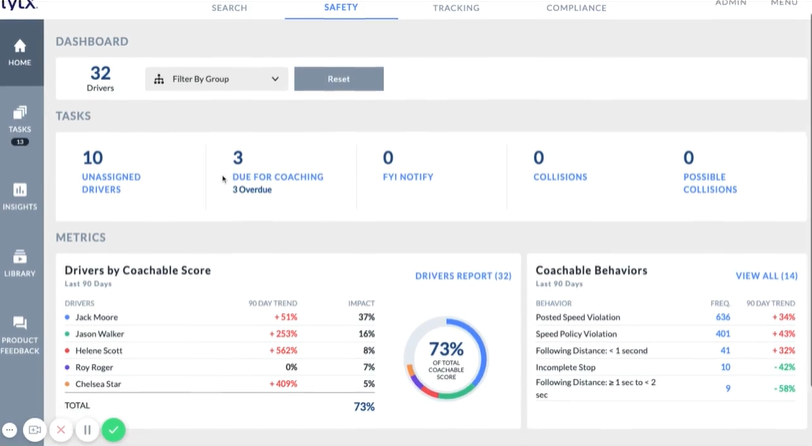Open the three-dot options in recorder toolbar
The width and height of the screenshot is (812, 446).
[10, 430]
